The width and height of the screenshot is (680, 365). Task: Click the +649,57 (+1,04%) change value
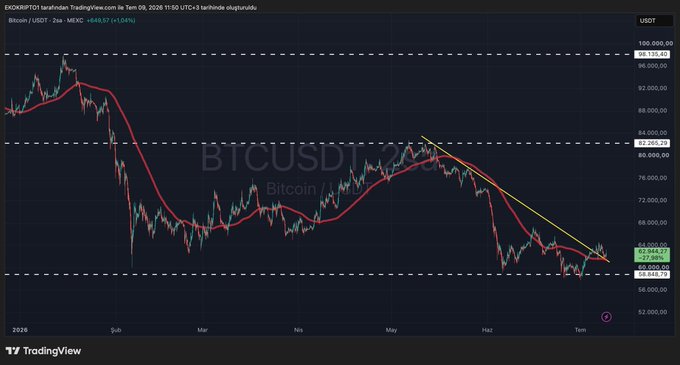111,20
